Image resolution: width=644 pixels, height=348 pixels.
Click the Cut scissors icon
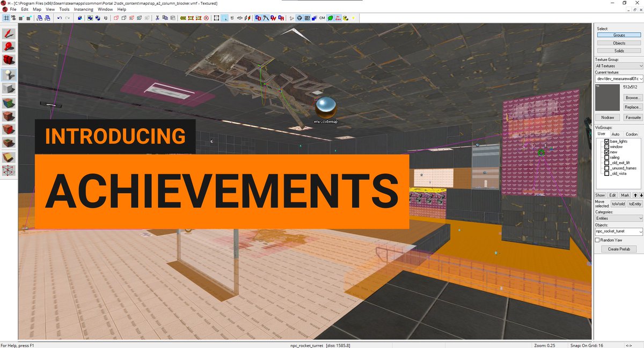(157, 18)
